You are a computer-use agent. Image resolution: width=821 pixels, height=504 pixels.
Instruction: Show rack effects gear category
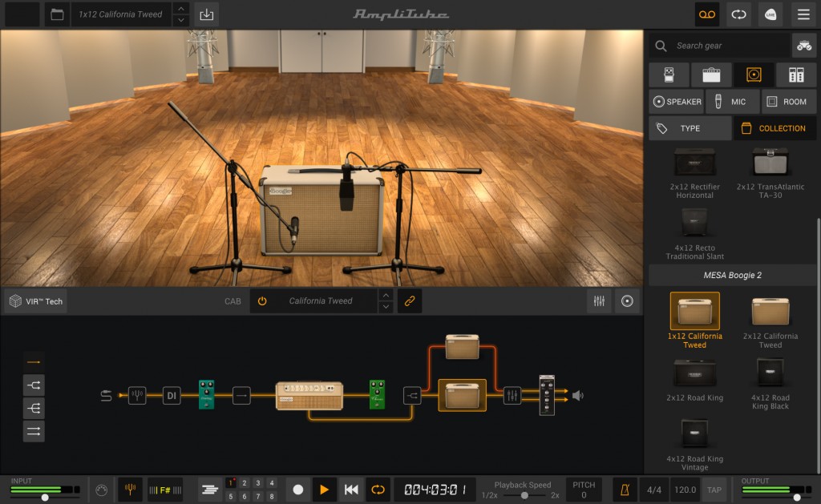pyautogui.click(x=796, y=75)
